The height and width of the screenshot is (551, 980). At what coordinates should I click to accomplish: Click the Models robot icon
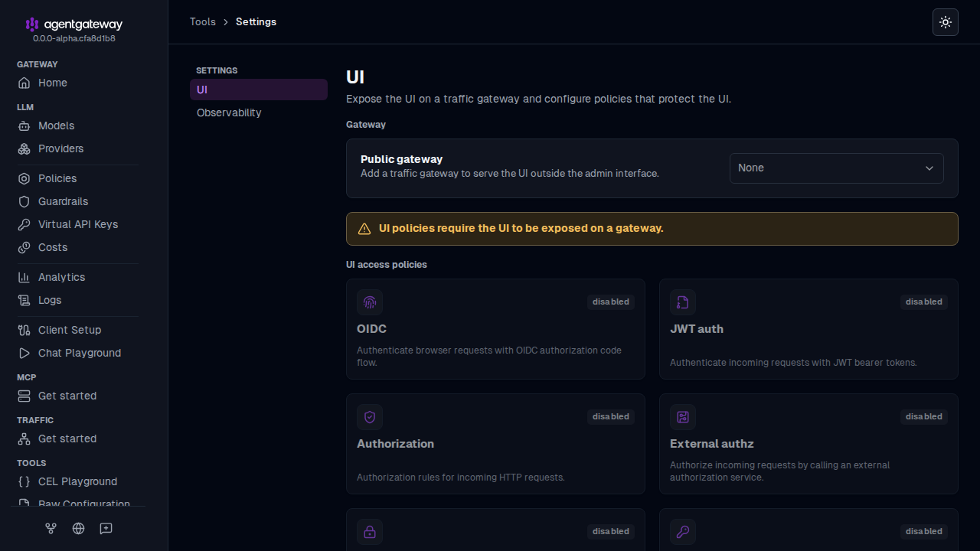[24, 126]
